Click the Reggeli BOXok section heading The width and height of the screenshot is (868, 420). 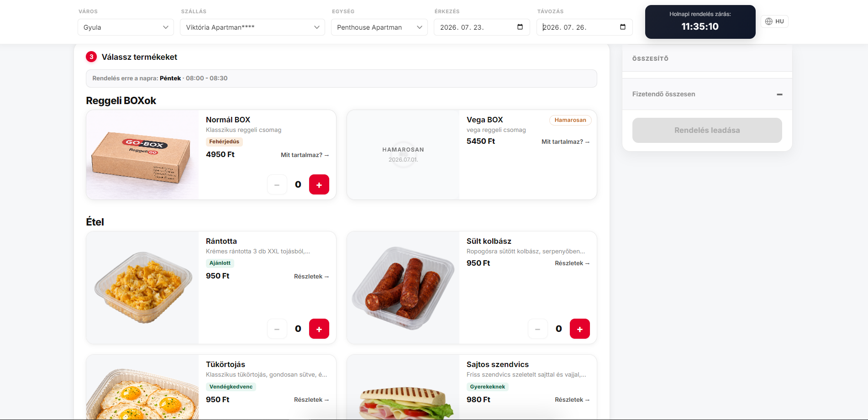pyautogui.click(x=121, y=101)
